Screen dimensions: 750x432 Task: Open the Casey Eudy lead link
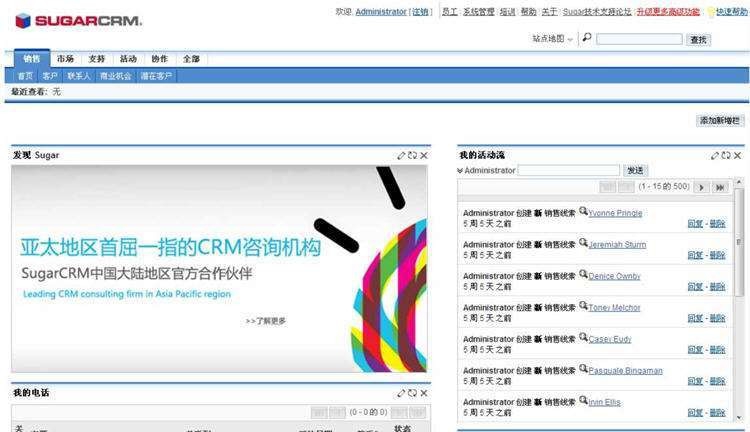[x=610, y=339]
